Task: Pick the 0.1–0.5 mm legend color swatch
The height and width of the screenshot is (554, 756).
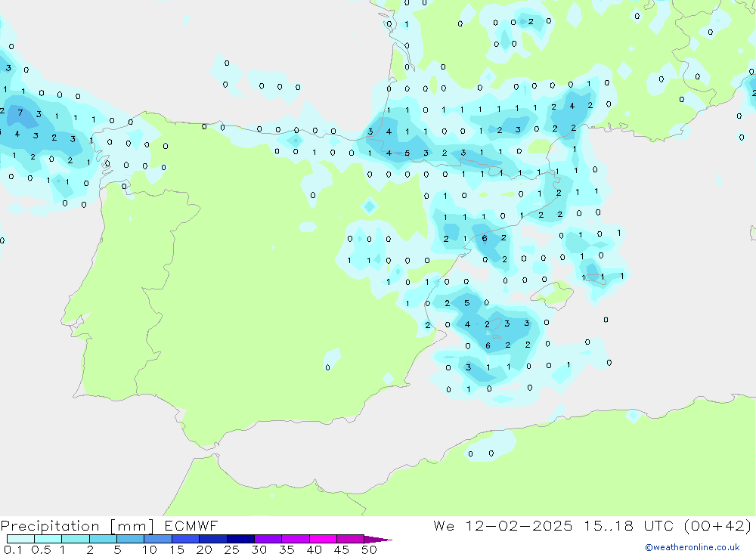Action: 20,539
